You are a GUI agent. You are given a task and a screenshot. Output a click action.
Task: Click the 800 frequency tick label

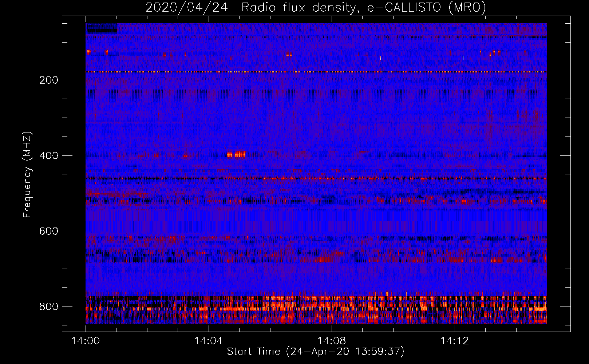coord(49,306)
